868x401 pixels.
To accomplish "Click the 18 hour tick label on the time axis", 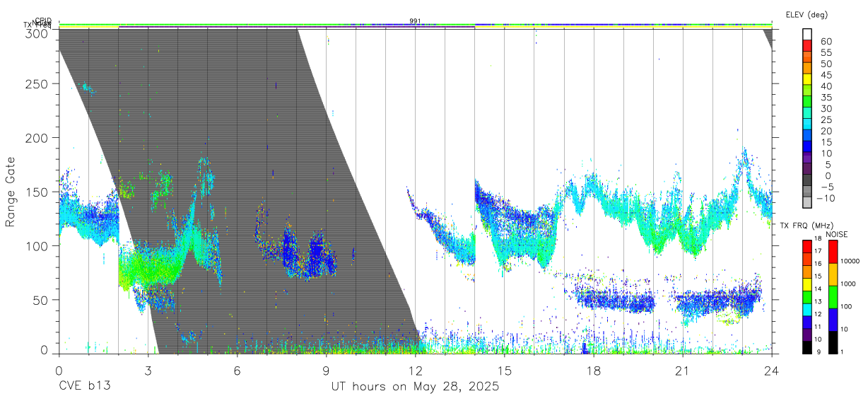I will [594, 371].
